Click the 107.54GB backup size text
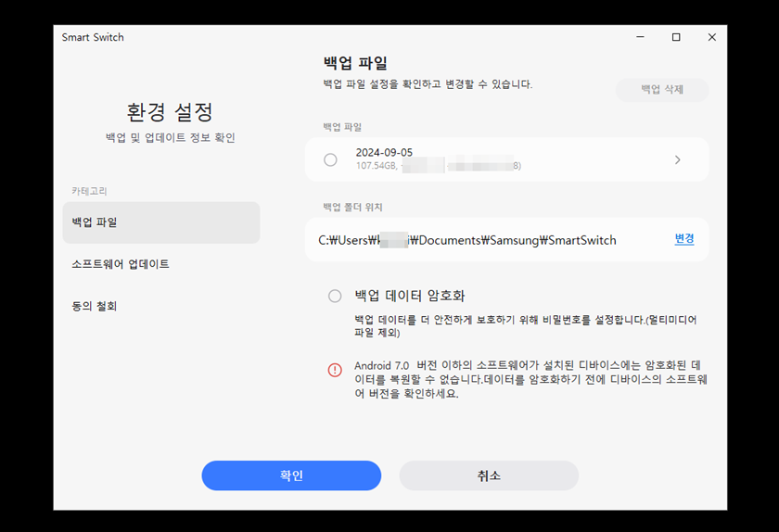The height and width of the screenshot is (532, 779). (377, 166)
